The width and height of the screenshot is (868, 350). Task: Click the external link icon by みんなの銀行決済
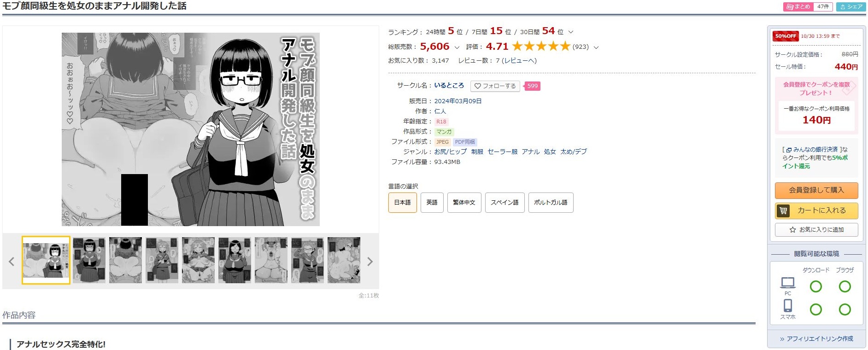[789, 150]
